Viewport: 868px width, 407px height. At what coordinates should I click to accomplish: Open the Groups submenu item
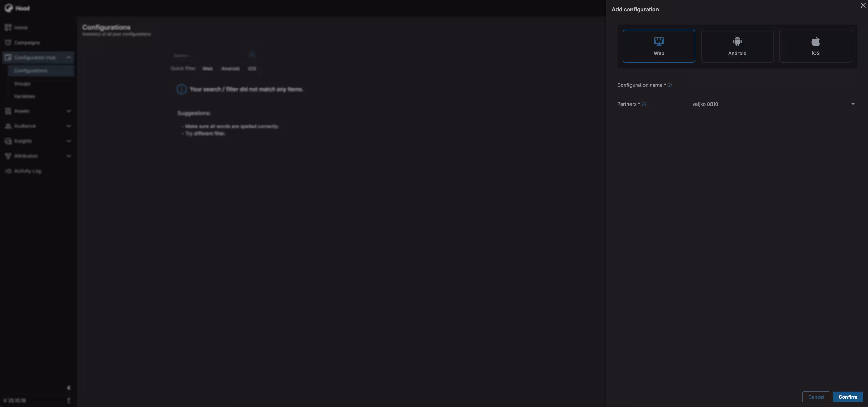pyautogui.click(x=22, y=84)
